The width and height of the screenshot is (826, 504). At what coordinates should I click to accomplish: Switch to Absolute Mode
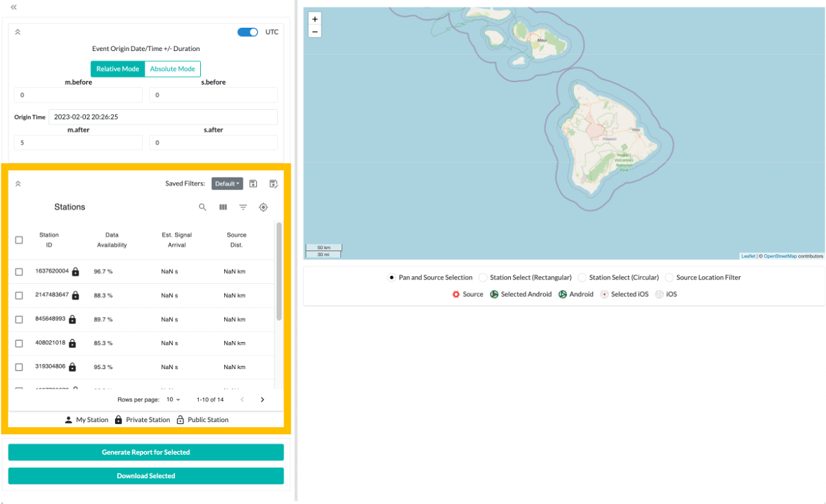pyautogui.click(x=172, y=69)
